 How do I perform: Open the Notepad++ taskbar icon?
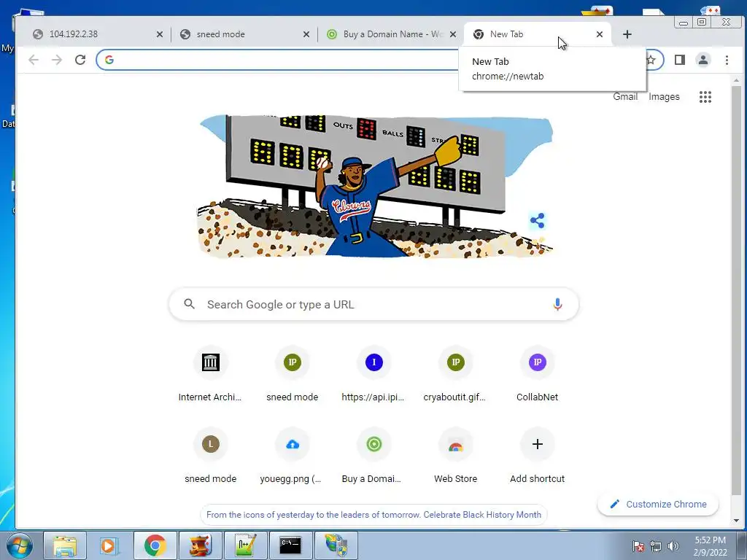pos(245,545)
